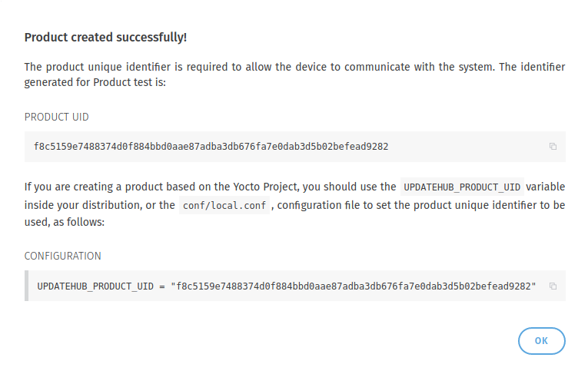Click the inline UPDATEHUB_PRODUCT_UID code tag in the paragraph

(462, 187)
